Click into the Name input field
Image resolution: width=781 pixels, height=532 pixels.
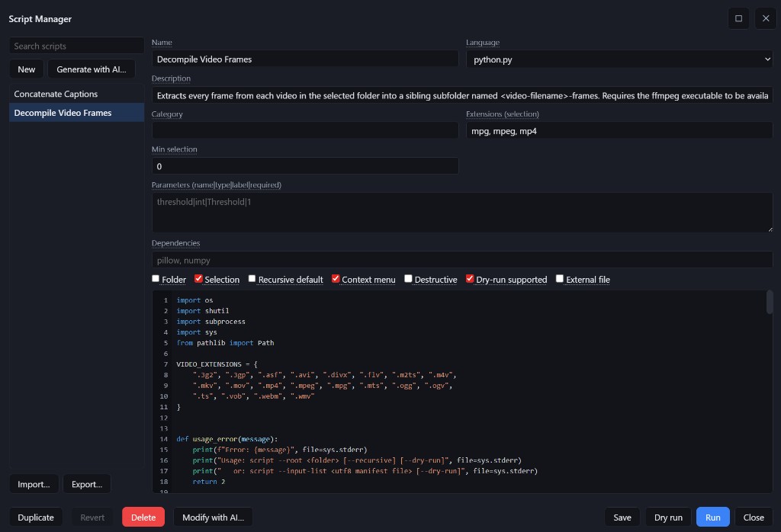pos(305,59)
